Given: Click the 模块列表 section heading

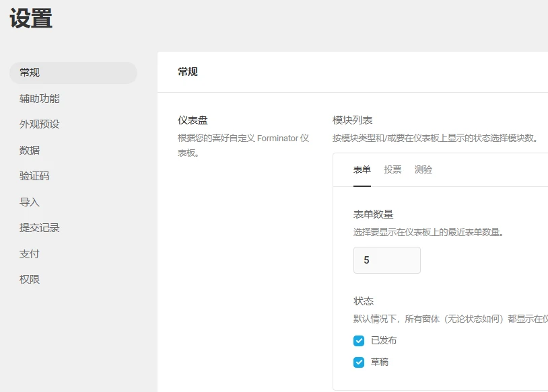Looking at the screenshot, I should tap(351, 120).
